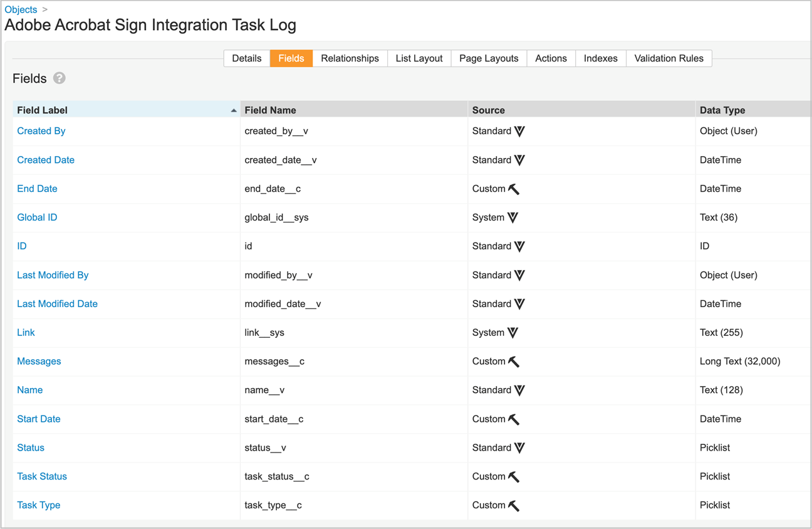
Task: Click the Veeva icon in Created By row
Action: tap(519, 131)
